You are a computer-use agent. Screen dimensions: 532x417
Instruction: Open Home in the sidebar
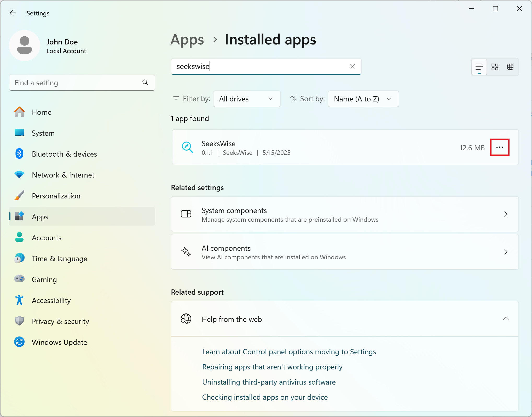coord(82,112)
